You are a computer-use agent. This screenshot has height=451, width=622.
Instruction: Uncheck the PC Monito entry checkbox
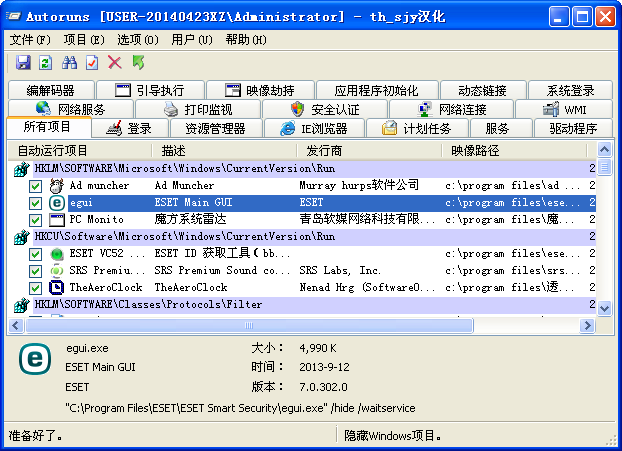[x=35, y=220]
